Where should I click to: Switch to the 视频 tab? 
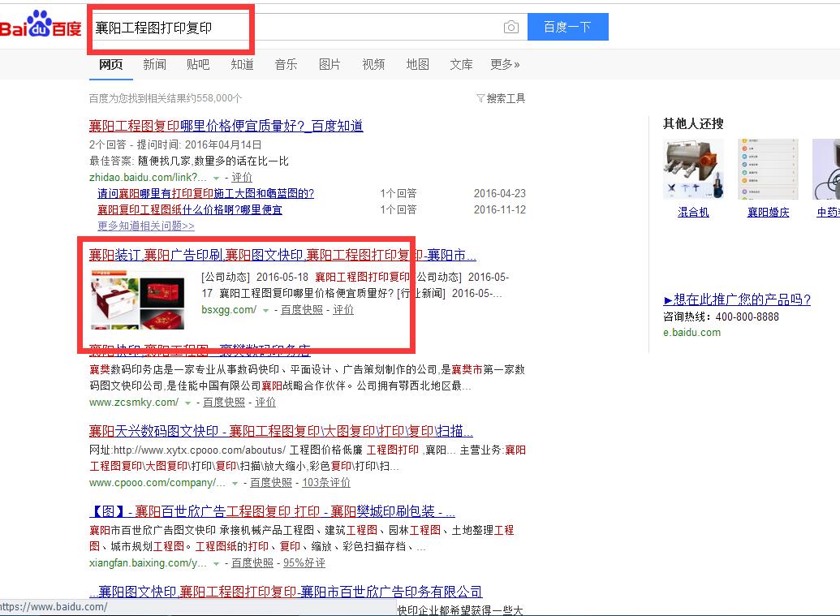[x=373, y=64]
